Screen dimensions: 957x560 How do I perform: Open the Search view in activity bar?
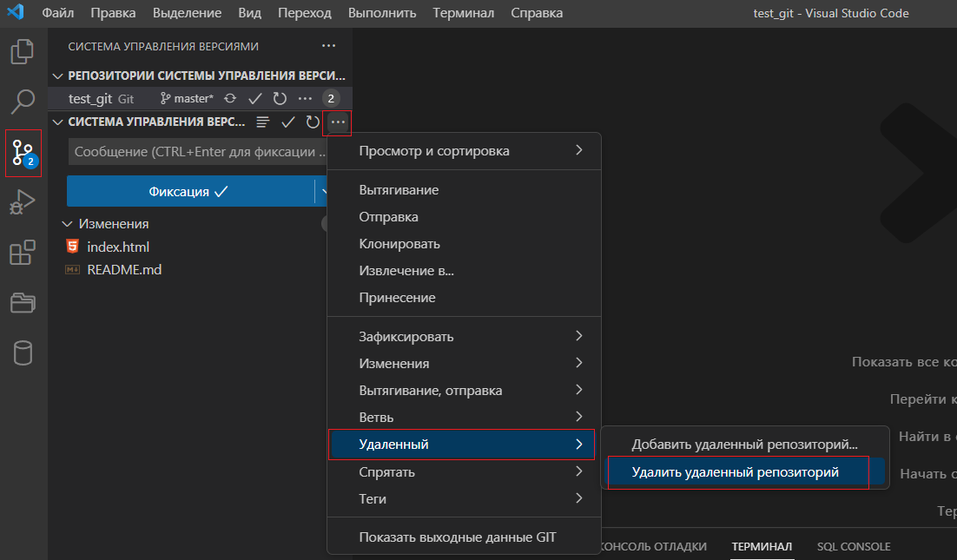23,102
